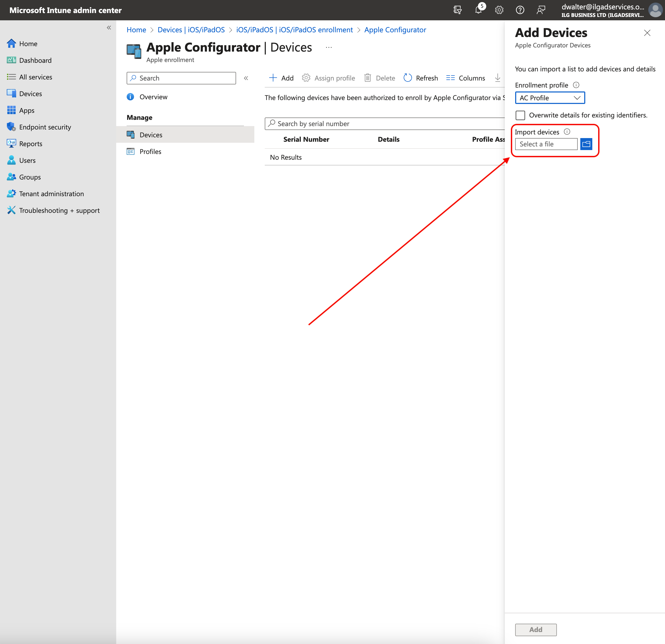This screenshot has width=665, height=644.
Task: Close the Add Devices panel
Action: coord(647,33)
